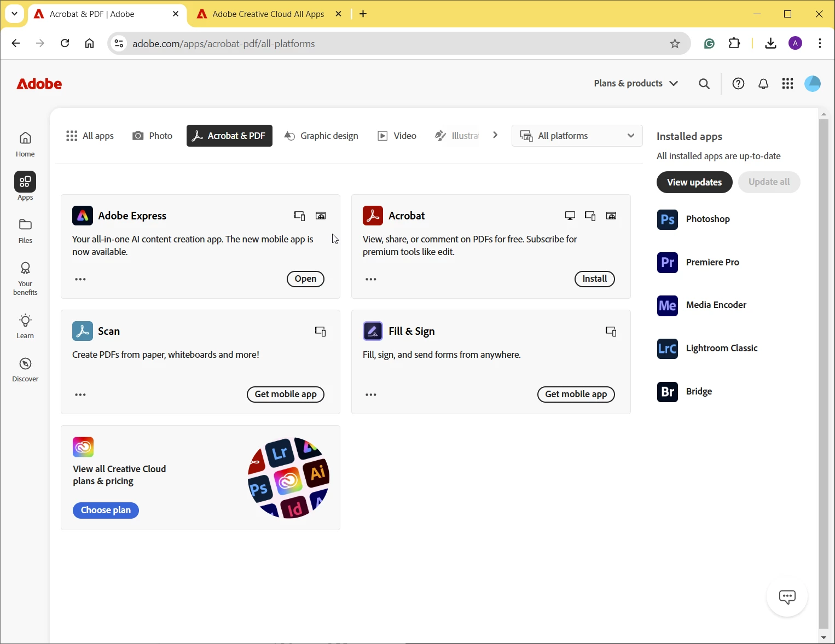Open Chrome tab search dropdown
Screen dimensions: 835x644
(14, 14)
